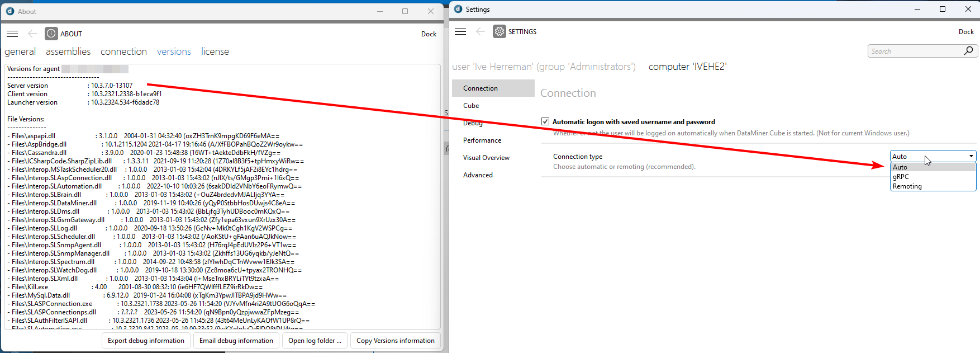980x353 pixels.
Task: Click the computer 'IVEHE2' heading
Action: (688, 67)
